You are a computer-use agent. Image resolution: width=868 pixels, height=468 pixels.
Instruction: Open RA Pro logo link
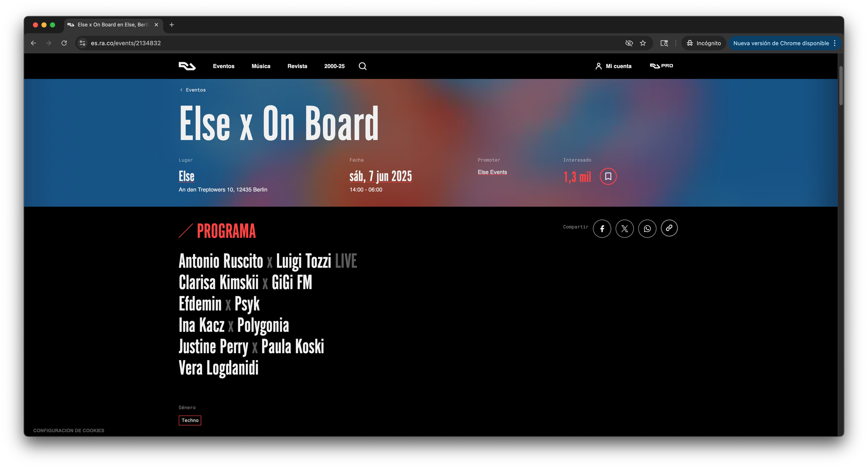pos(661,66)
